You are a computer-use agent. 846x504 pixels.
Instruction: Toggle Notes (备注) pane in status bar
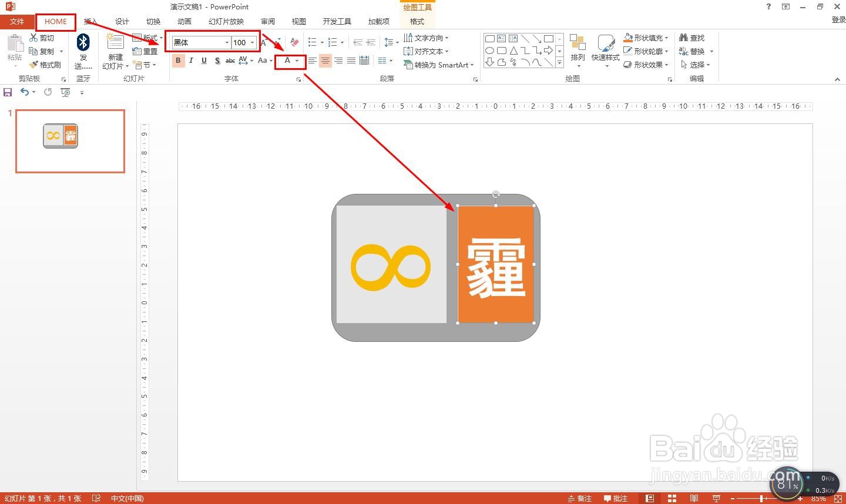click(x=580, y=499)
